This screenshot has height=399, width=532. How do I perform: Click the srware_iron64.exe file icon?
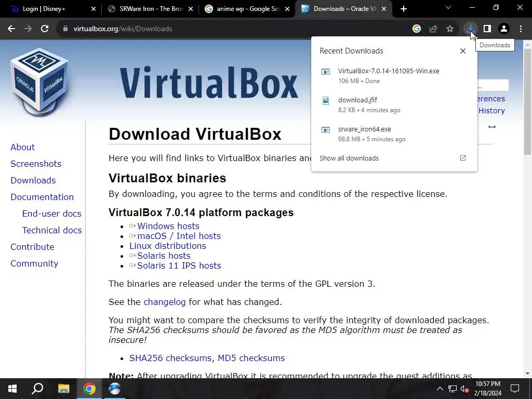[x=326, y=130]
